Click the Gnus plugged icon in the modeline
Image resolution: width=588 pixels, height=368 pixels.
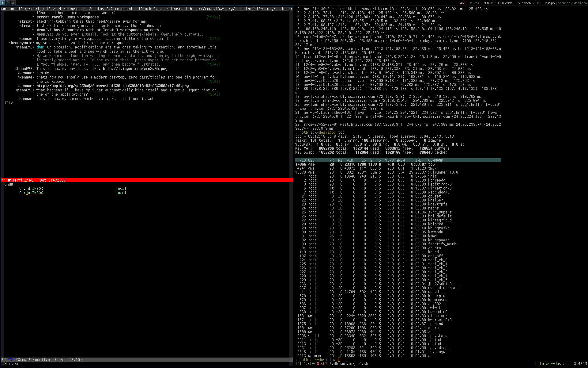[x=11, y=359]
